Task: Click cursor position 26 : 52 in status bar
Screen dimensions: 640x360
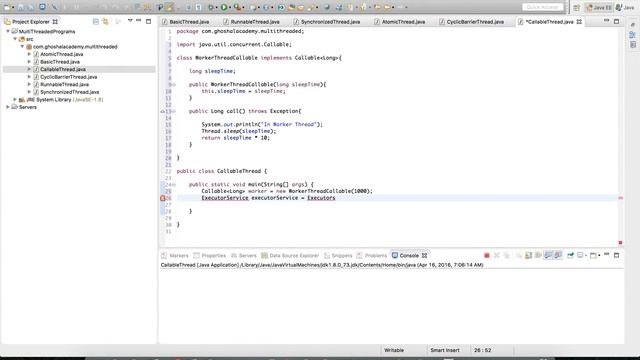Action: [482, 351]
